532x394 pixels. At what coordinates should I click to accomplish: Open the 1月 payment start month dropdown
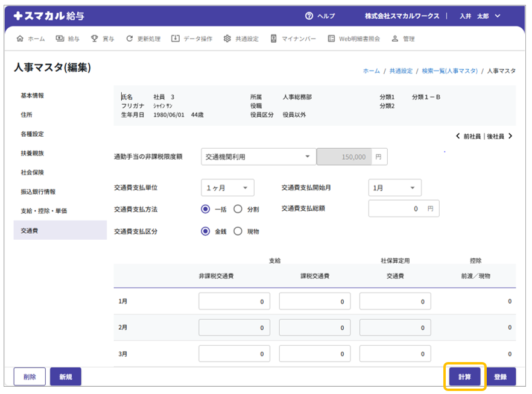[x=394, y=188]
